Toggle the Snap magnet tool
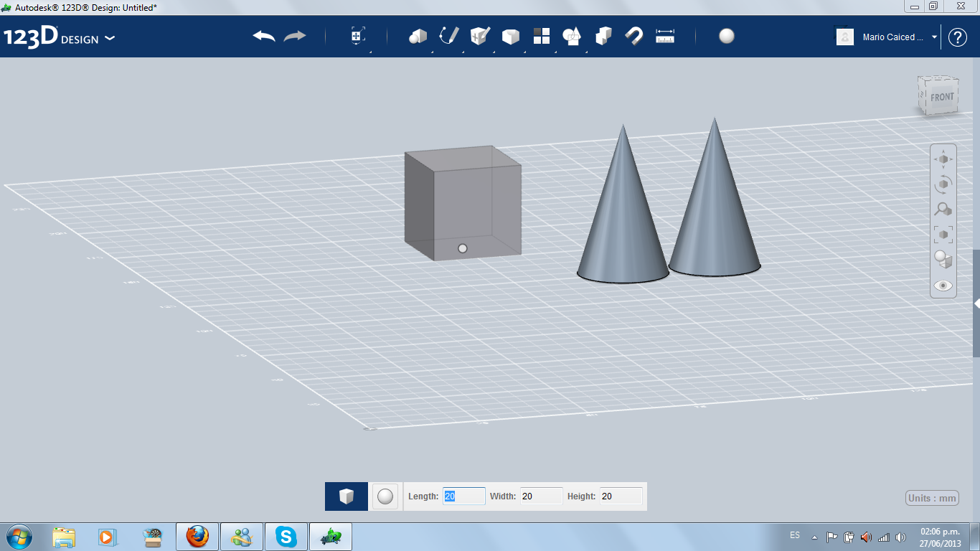This screenshot has width=980, height=551. click(x=633, y=36)
